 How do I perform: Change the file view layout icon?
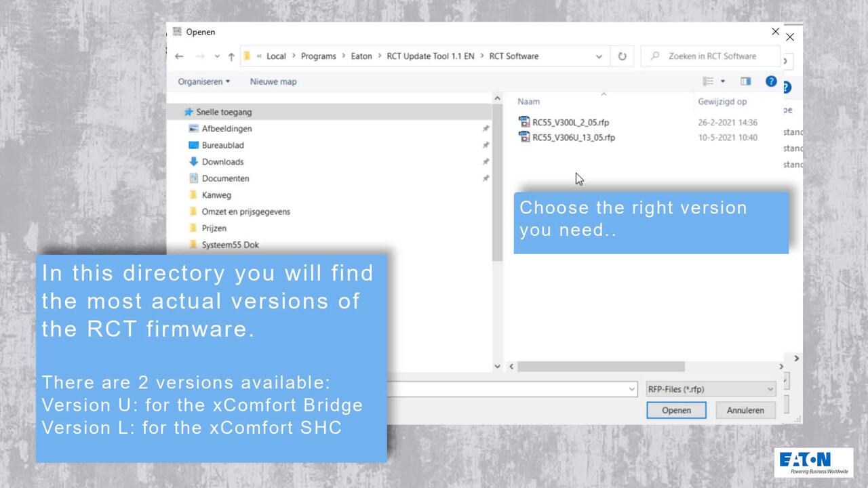[x=708, y=81]
